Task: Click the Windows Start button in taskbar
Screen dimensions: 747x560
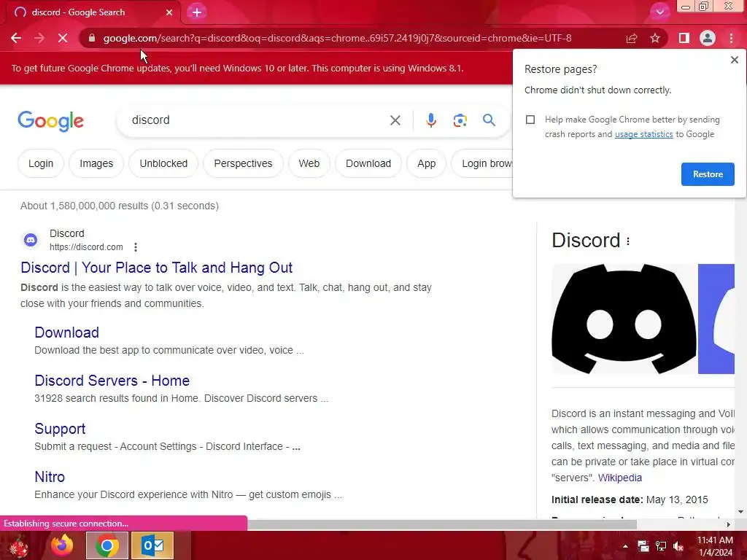Action: pos(19,545)
